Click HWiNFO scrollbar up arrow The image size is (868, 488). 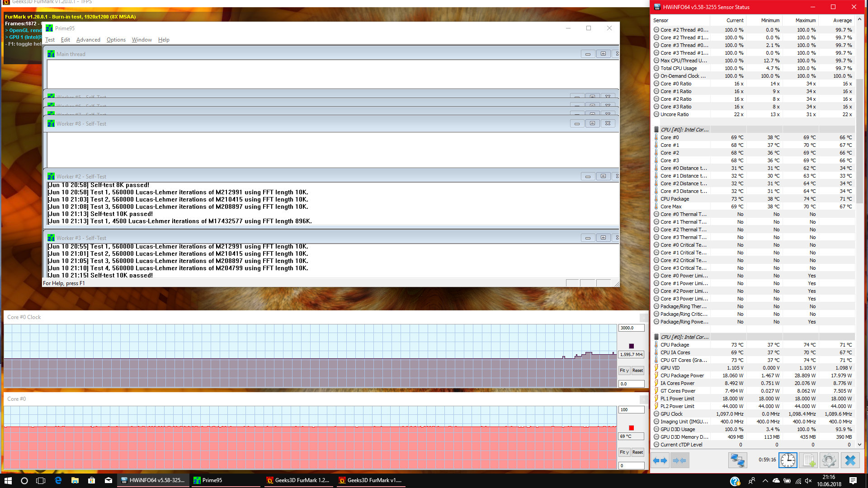tap(860, 19)
